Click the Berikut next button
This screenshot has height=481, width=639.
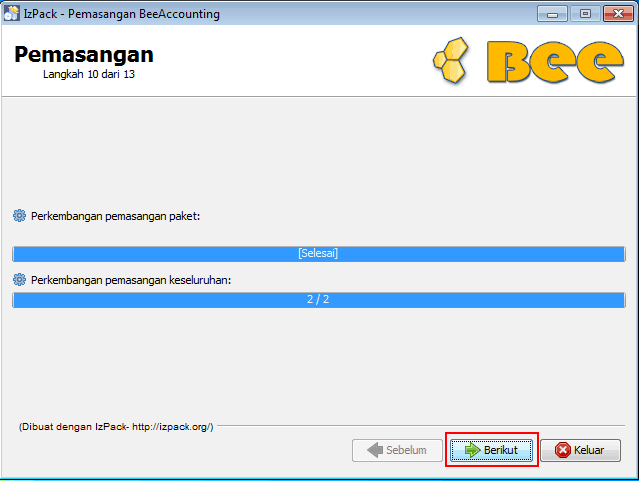[491, 450]
